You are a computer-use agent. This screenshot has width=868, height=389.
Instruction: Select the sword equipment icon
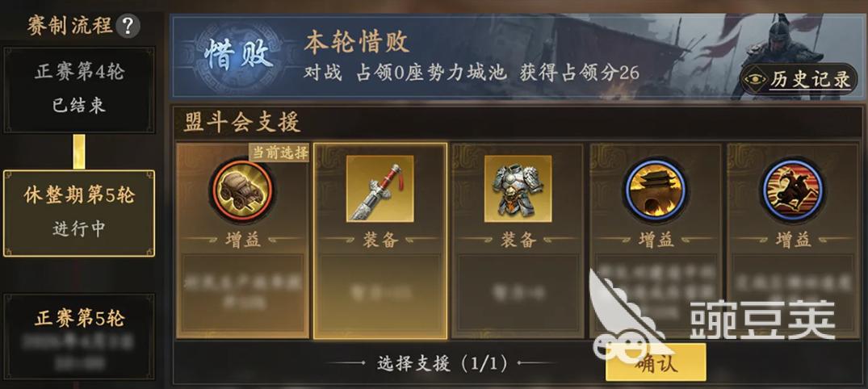click(x=379, y=189)
